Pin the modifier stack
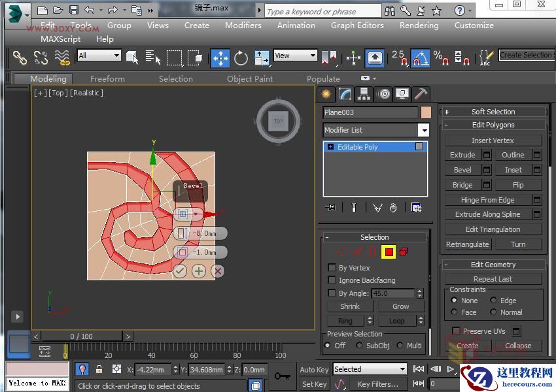 click(x=330, y=207)
